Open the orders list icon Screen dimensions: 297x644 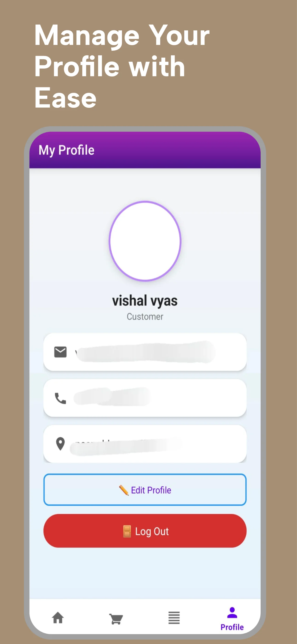(174, 618)
